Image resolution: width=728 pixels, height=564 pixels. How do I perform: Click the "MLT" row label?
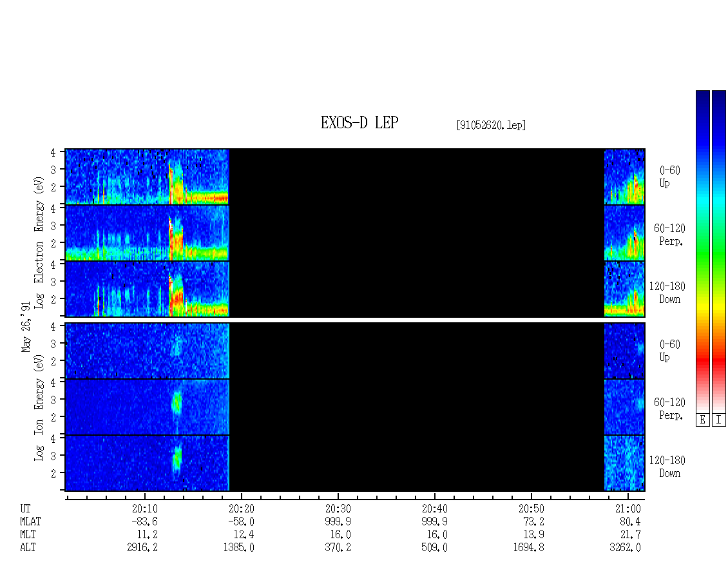pyautogui.click(x=28, y=535)
